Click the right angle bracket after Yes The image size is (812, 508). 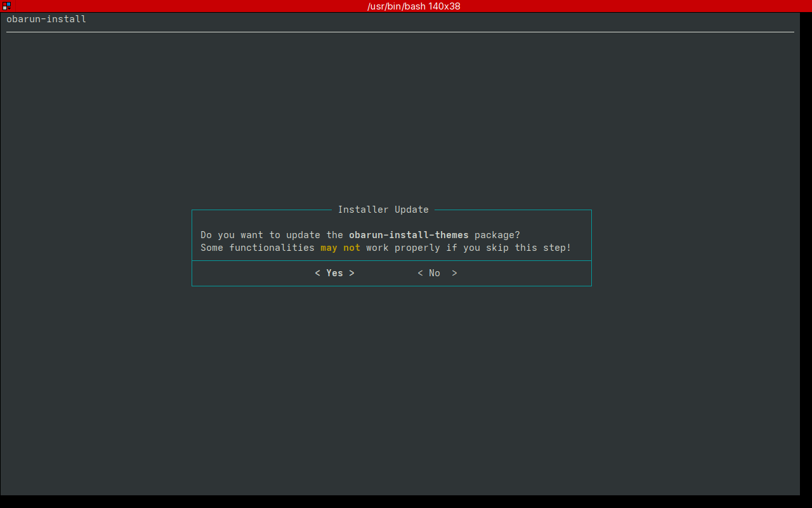click(351, 273)
